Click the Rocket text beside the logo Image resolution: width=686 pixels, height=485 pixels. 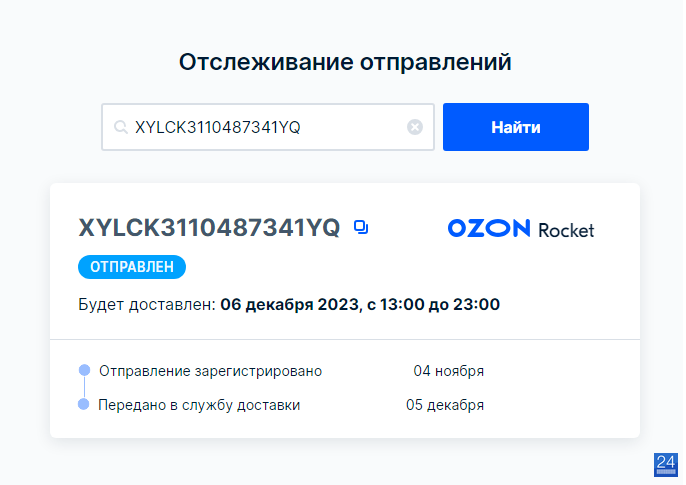tap(566, 230)
